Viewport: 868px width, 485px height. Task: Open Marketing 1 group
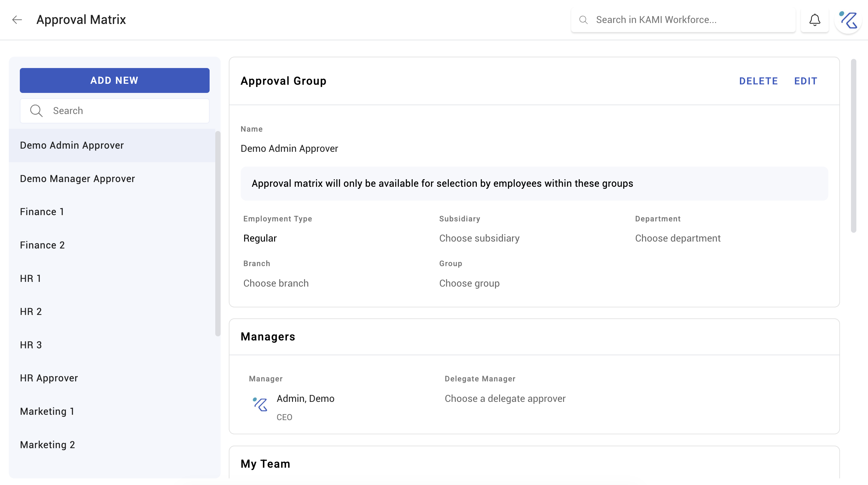coord(112,412)
